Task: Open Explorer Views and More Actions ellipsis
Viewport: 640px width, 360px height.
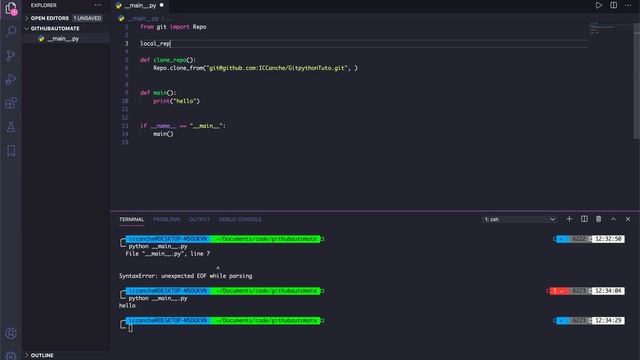Action: 98,5
